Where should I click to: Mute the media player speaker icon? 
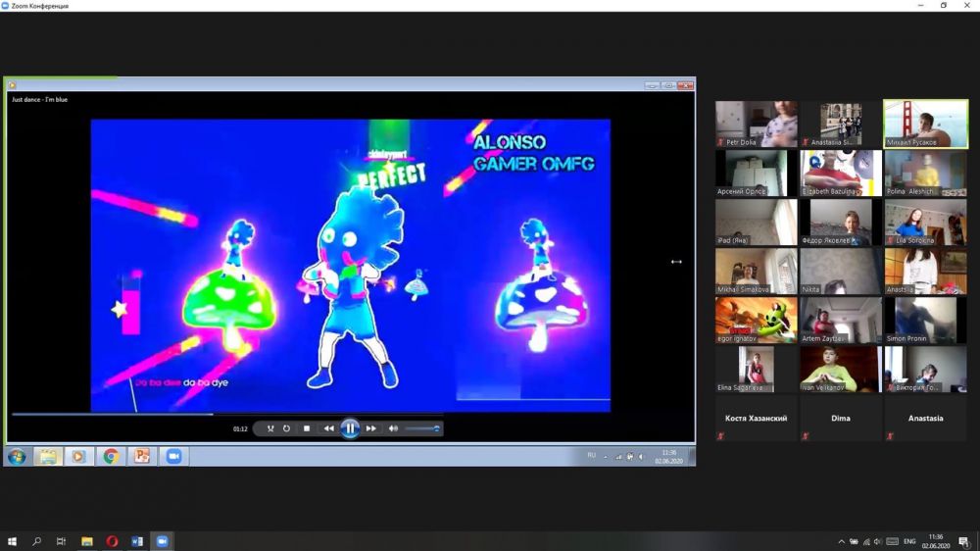click(x=393, y=428)
